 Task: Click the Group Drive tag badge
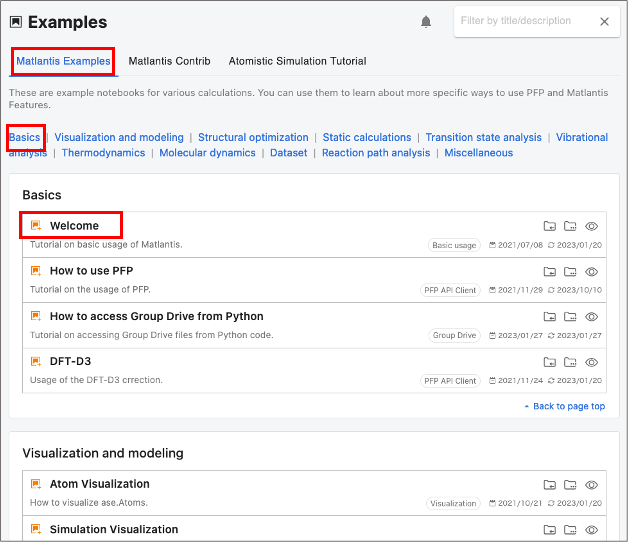click(x=454, y=335)
